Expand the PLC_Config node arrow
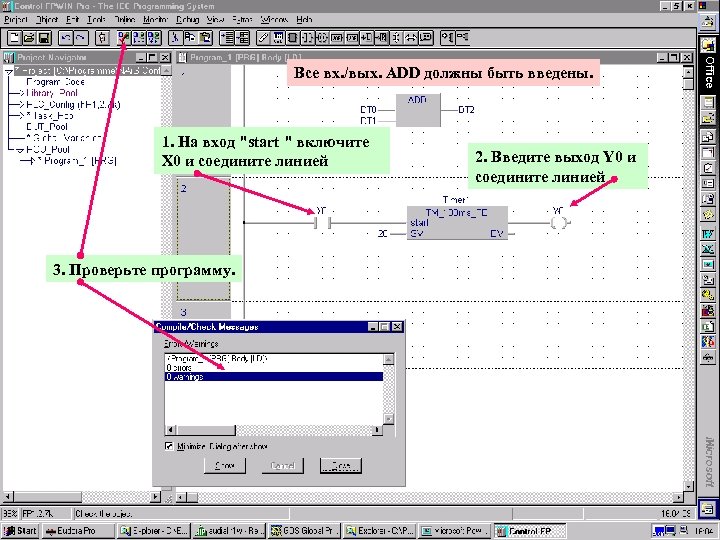720x540 pixels. tap(20, 105)
